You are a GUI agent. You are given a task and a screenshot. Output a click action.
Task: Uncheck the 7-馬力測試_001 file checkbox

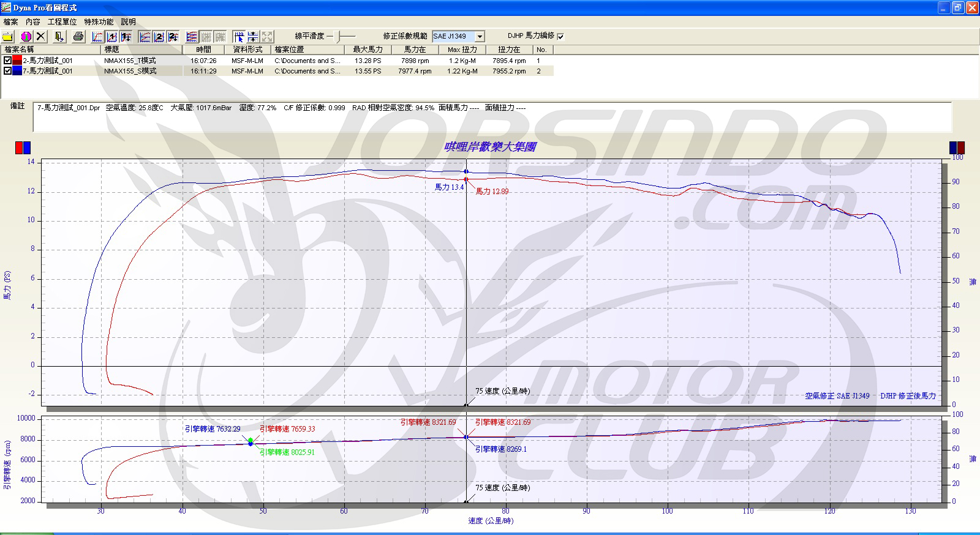(x=7, y=71)
